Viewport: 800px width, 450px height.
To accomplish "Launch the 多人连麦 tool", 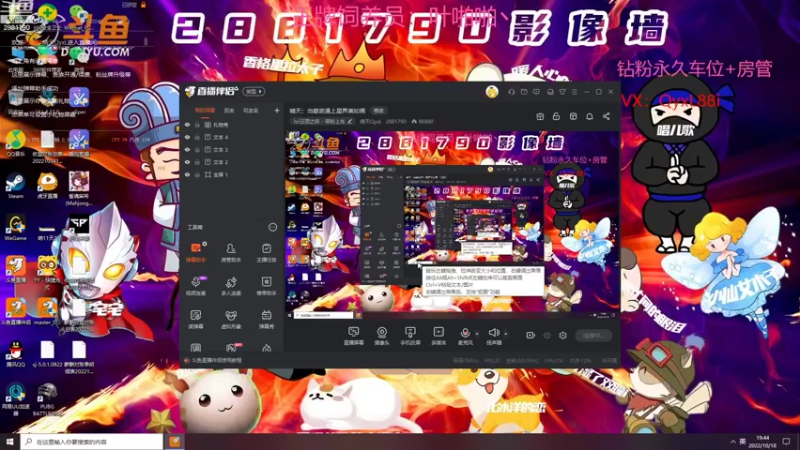I will coord(231,286).
